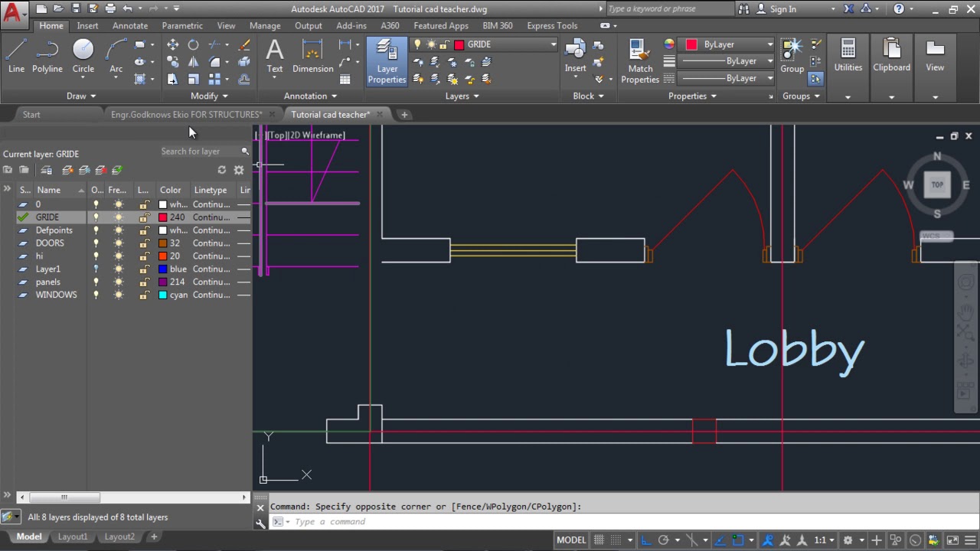Viewport: 980px width, 551px height.
Task: Open layer panel settings gear
Action: click(x=239, y=170)
